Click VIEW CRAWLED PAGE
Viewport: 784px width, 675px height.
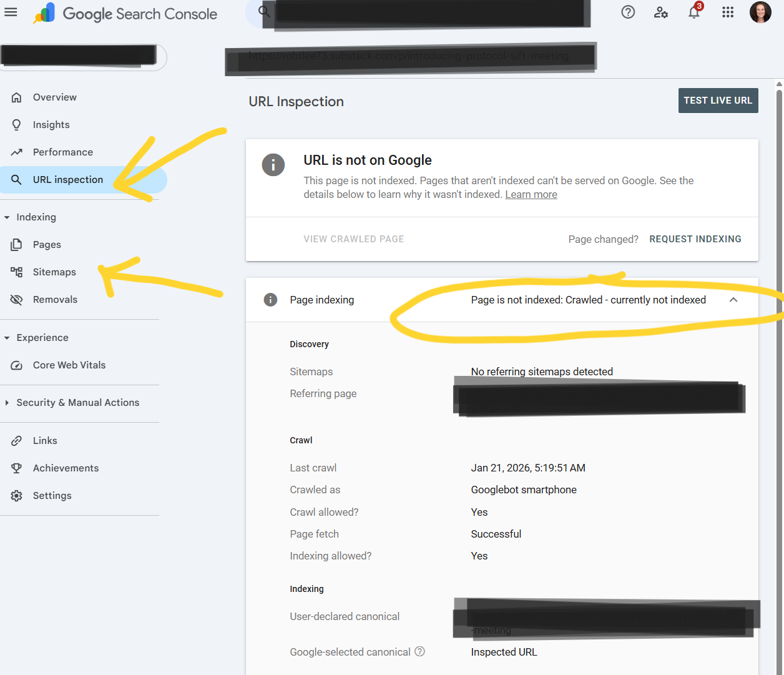pos(354,239)
